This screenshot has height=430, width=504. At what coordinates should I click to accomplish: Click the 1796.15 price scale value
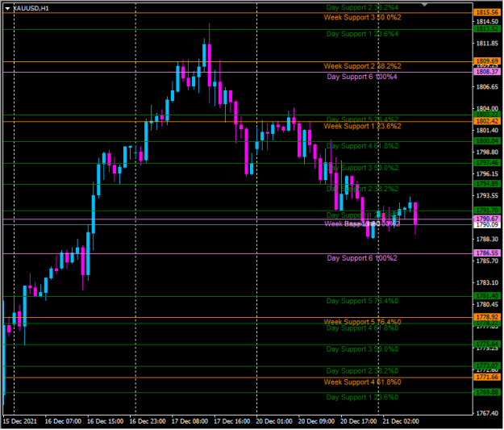487,174
